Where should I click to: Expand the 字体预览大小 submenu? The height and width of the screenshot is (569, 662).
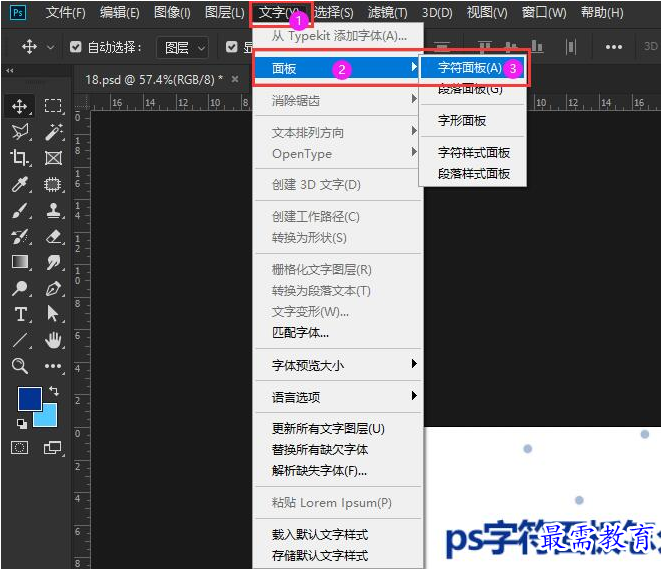(338, 365)
